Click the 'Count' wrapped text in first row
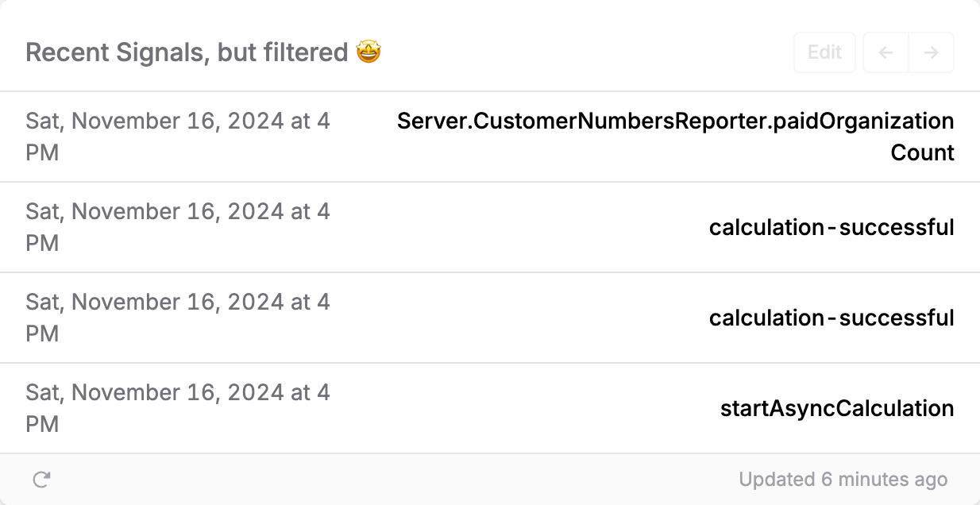 (922, 152)
